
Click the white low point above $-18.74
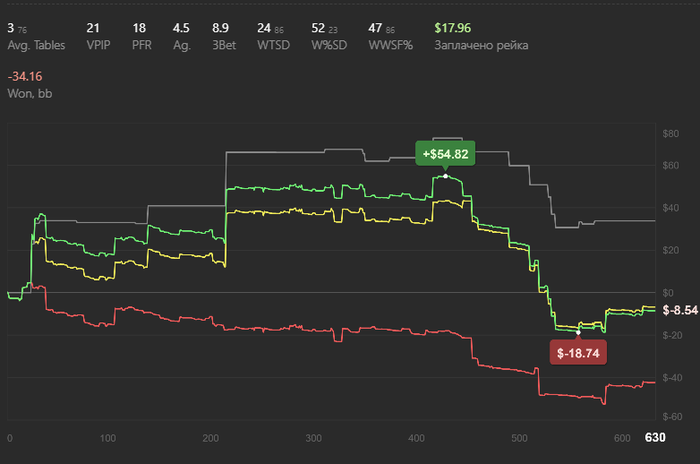578,332
